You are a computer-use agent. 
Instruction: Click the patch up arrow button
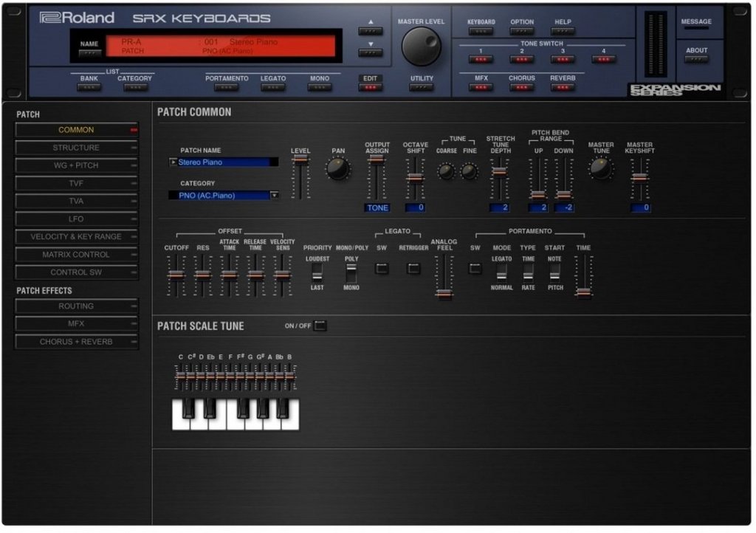click(x=371, y=31)
